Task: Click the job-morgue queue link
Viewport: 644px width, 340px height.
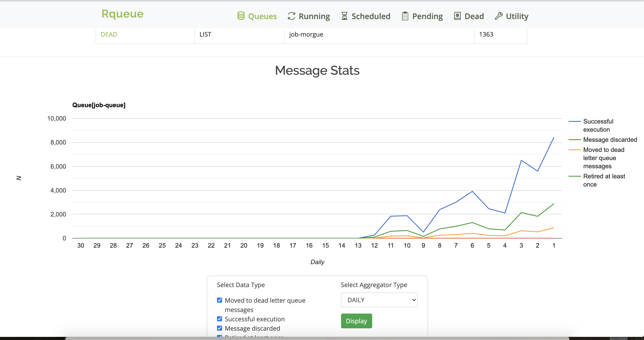Action: point(305,34)
